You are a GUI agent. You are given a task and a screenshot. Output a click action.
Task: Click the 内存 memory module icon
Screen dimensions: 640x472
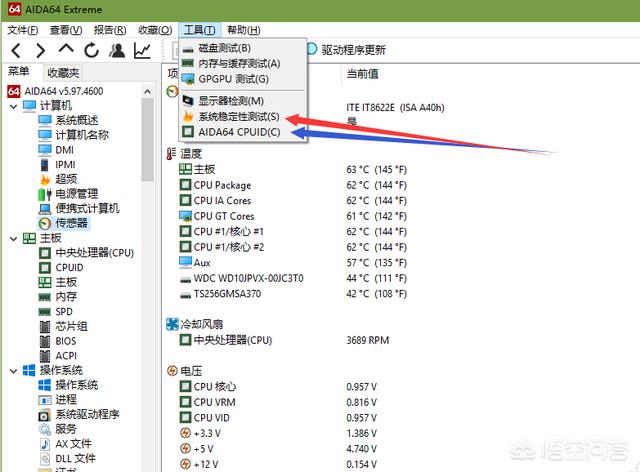(x=45, y=297)
